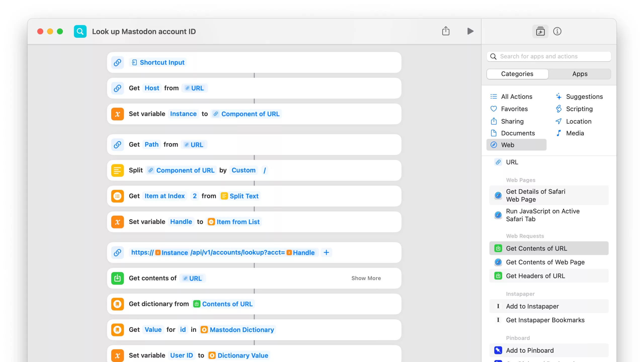Switch to the Apps tab
Viewport: 644px width, 362px height.
coord(580,74)
